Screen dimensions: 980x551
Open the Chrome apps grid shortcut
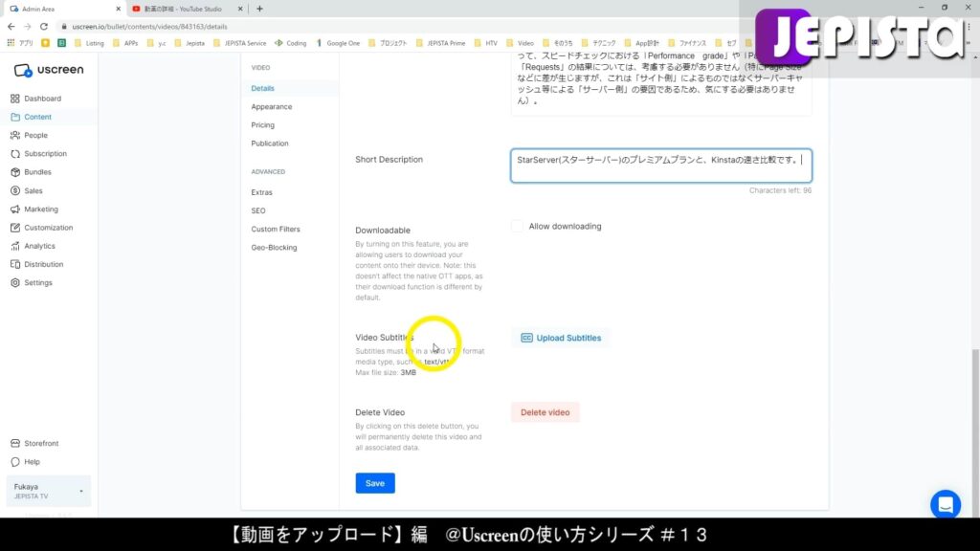[x=11, y=43]
